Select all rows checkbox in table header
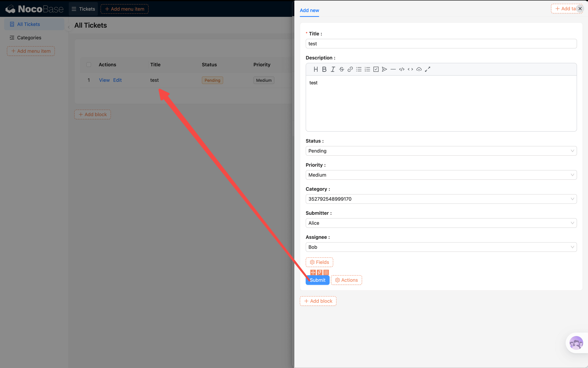 click(89, 64)
